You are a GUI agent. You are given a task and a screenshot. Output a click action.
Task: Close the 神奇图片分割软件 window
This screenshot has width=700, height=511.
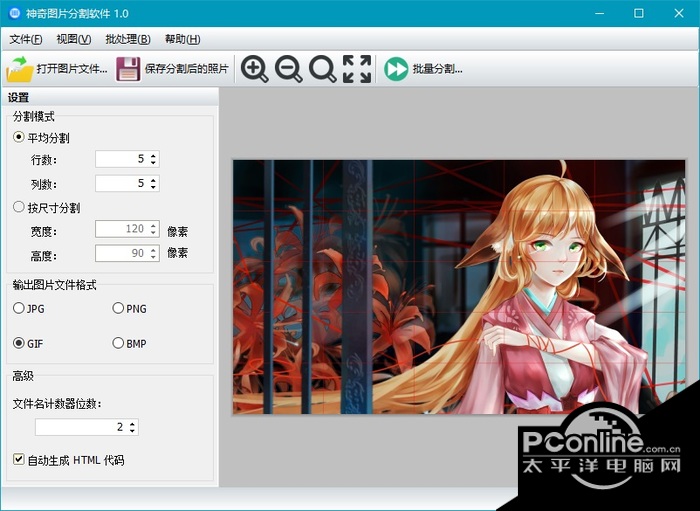[679, 13]
